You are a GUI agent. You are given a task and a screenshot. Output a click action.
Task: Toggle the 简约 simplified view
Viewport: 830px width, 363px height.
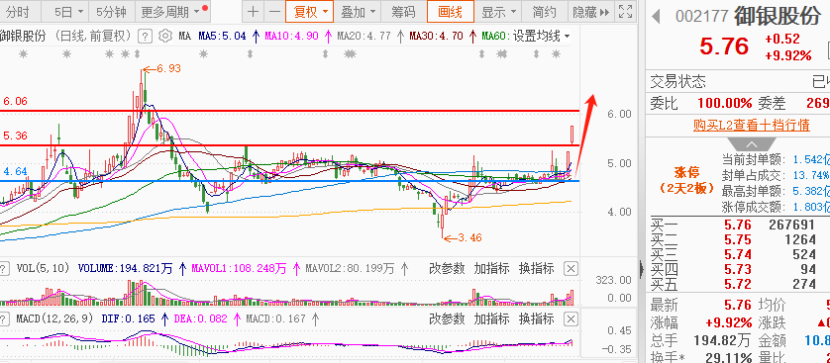[545, 12]
